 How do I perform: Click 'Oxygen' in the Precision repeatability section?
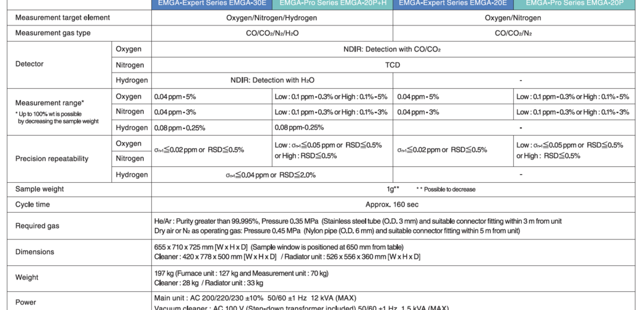click(129, 143)
